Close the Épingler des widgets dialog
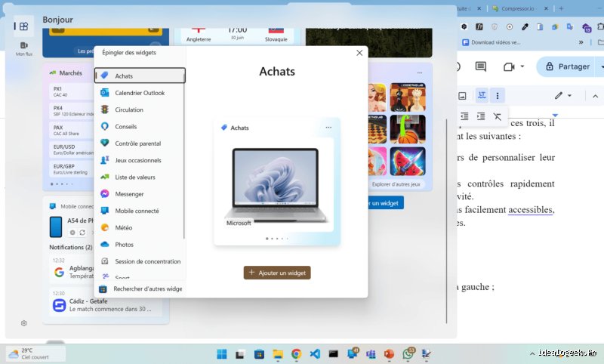The image size is (604, 364). click(359, 53)
